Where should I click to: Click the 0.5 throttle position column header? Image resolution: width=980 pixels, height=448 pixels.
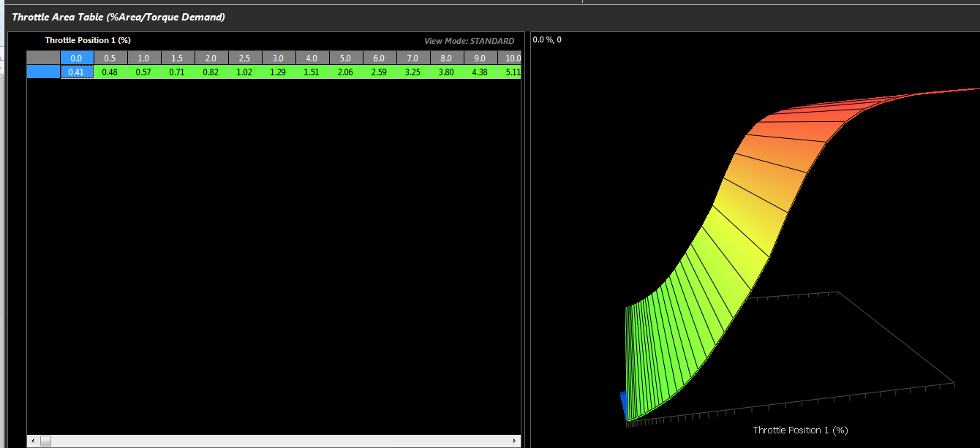pos(110,58)
